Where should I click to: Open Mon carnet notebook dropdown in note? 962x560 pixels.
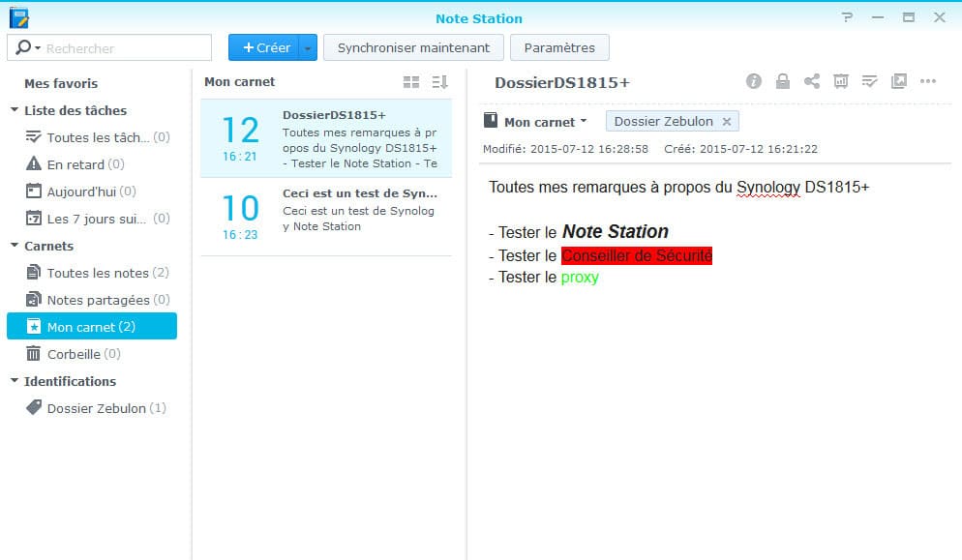click(584, 121)
